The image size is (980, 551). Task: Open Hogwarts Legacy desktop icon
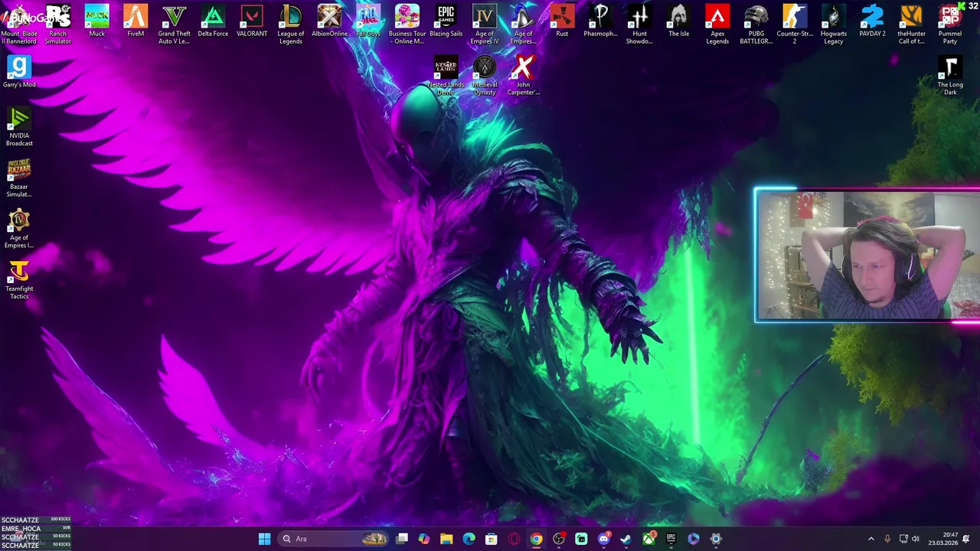tap(834, 24)
